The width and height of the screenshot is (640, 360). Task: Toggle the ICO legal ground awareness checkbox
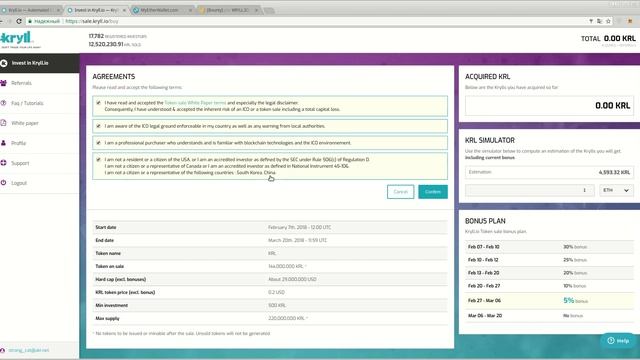pyautogui.click(x=98, y=126)
